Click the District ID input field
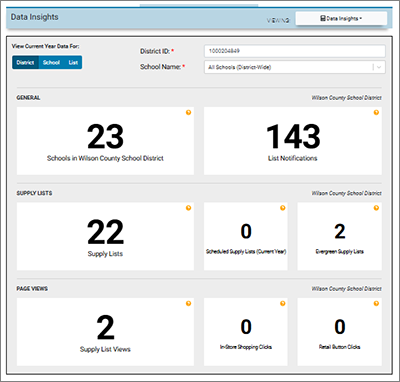This screenshot has width=400, height=382. tap(295, 51)
